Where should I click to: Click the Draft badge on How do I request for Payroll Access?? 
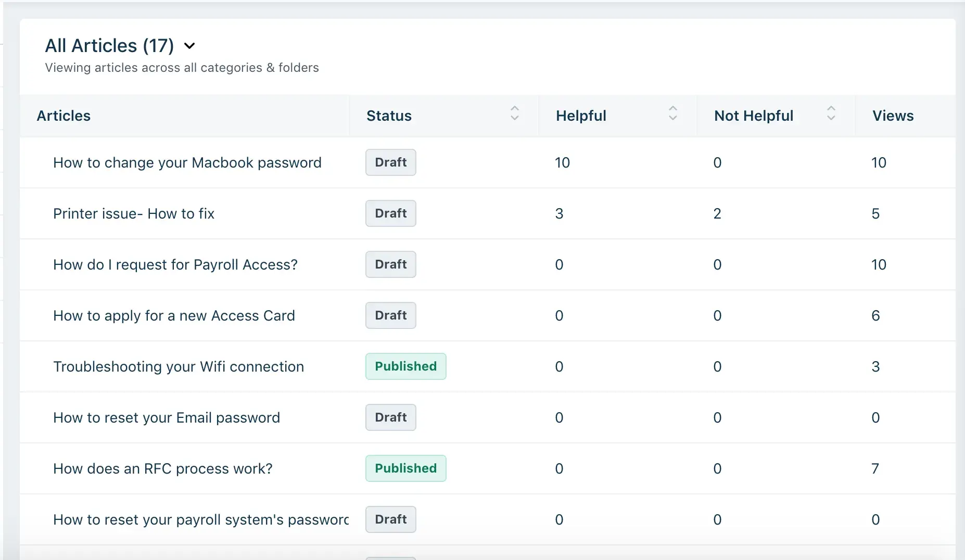[x=390, y=264]
